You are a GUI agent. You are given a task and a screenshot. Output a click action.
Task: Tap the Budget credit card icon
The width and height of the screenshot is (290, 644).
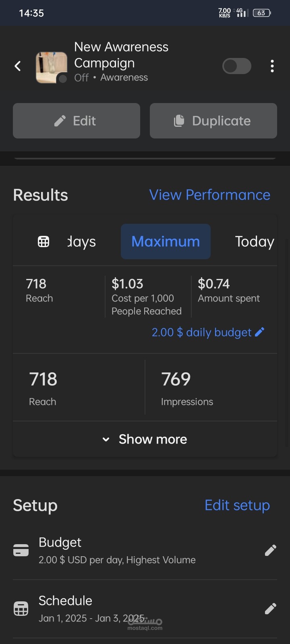coord(21,550)
